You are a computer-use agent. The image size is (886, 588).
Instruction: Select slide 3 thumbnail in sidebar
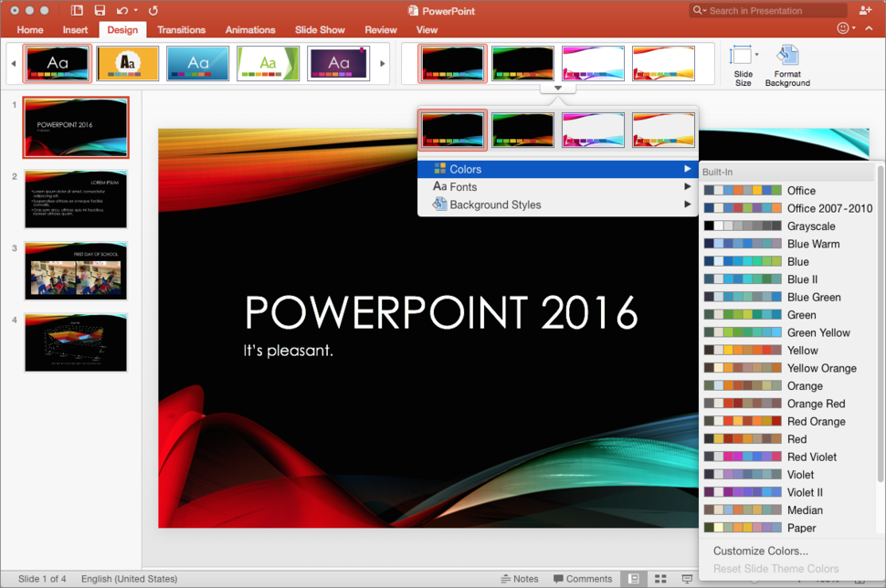76,269
